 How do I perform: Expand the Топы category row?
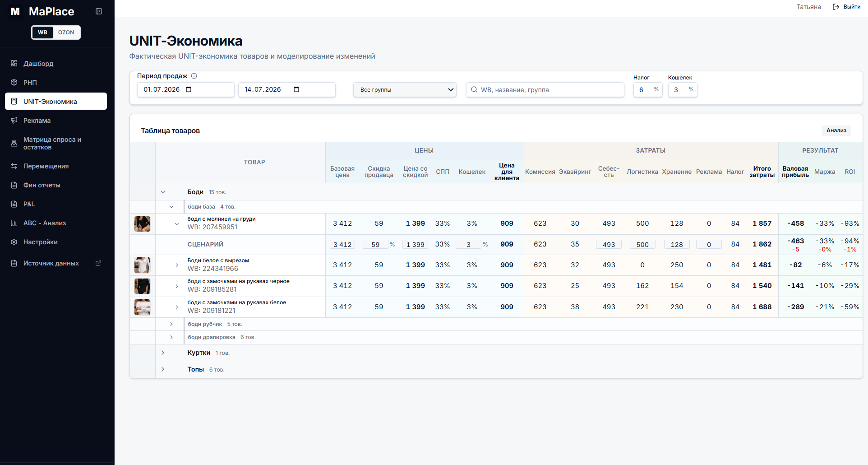click(x=163, y=369)
